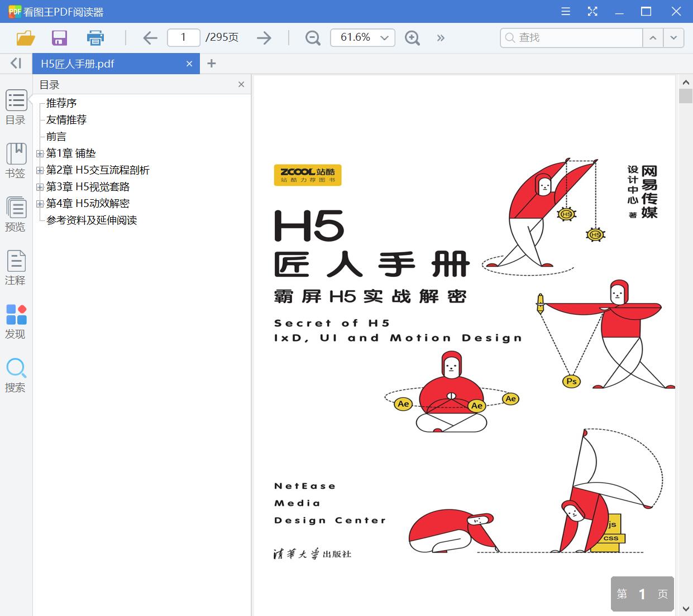Open the zoom level 61.6% dropdown
Image resolution: width=693 pixels, height=616 pixels.
(362, 37)
